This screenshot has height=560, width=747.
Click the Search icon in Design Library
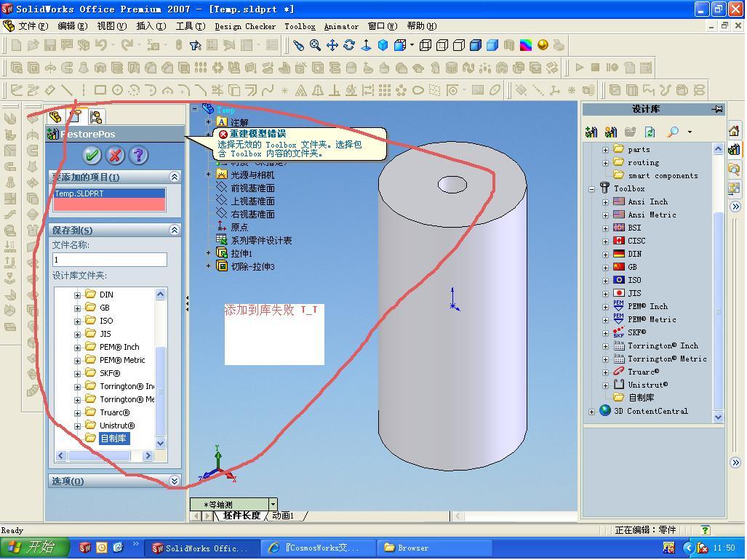(673, 132)
